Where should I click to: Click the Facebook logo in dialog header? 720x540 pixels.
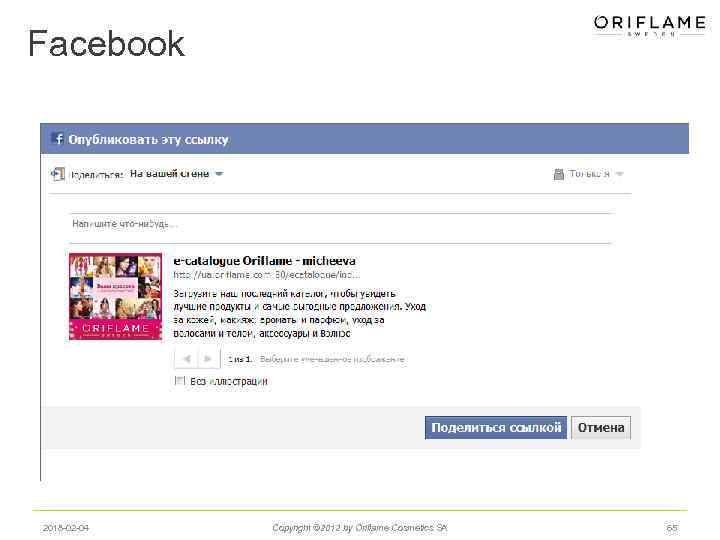pyautogui.click(x=58, y=139)
